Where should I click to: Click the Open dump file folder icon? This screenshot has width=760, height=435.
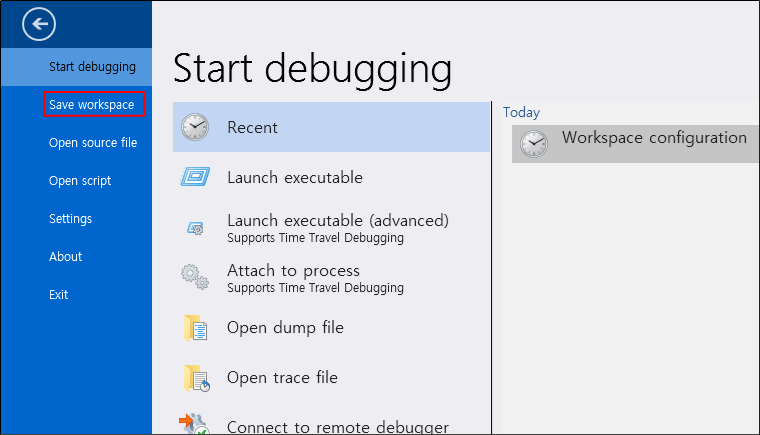195,328
